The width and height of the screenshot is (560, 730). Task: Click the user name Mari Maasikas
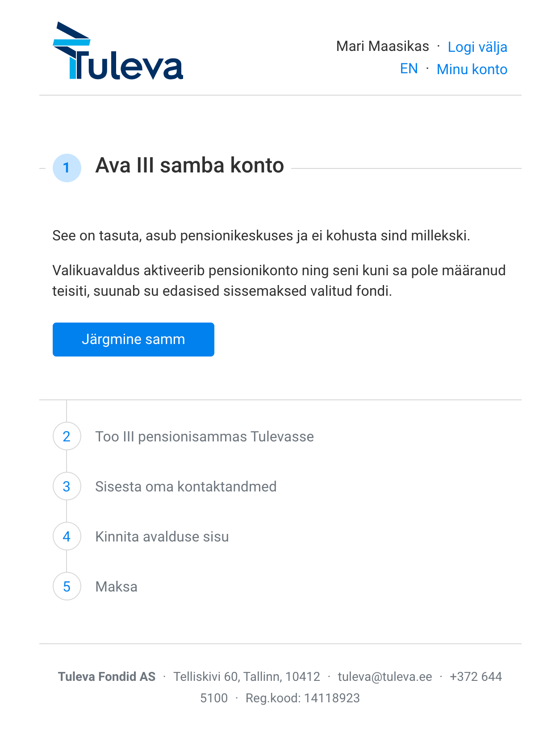point(383,46)
